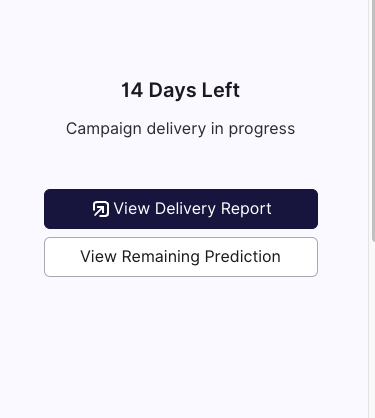375x418 pixels.
Task: Click the external-link arrow icon on Delivery Report
Action: 101,209
